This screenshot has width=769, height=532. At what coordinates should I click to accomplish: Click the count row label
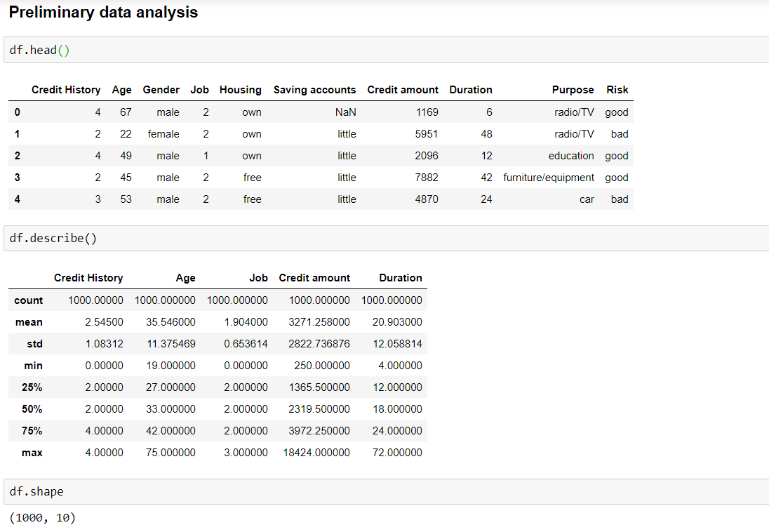pos(29,300)
